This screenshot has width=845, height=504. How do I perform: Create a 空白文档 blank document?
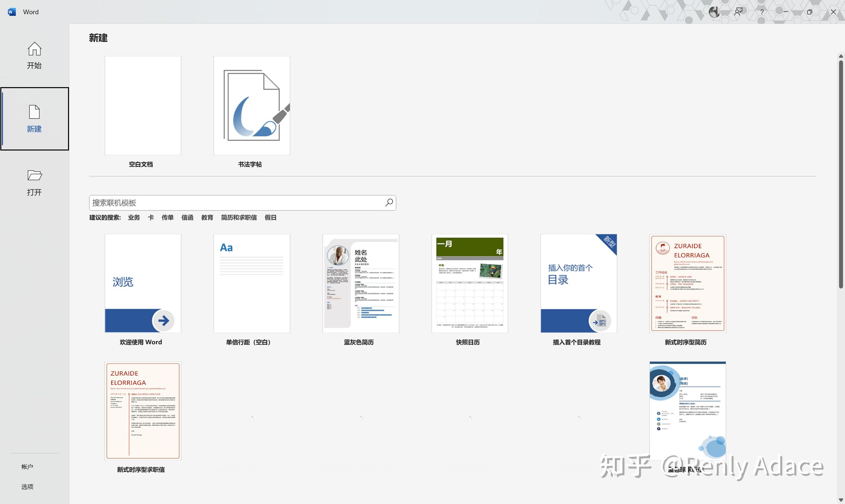click(143, 106)
